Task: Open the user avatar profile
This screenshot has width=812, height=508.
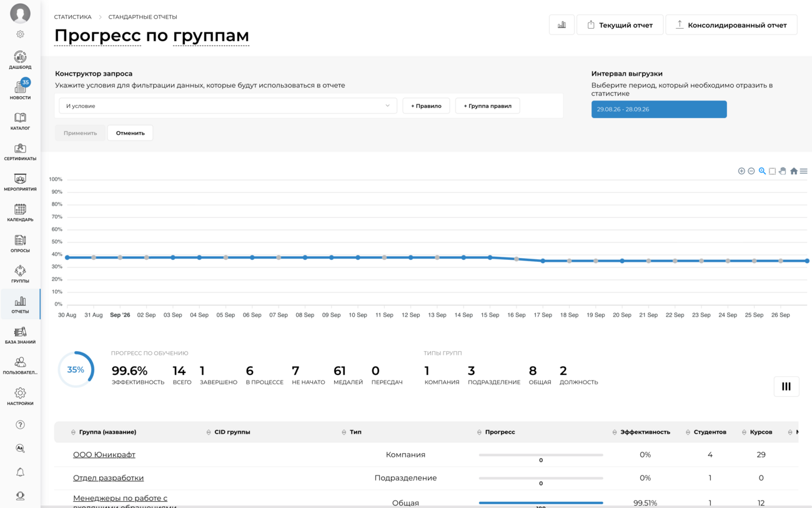Action: (x=20, y=13)
